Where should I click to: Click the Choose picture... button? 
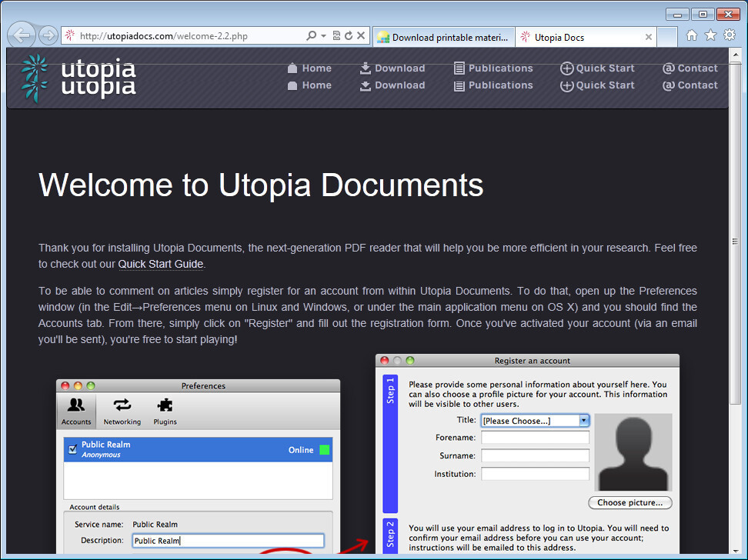(x=630, y=503)
